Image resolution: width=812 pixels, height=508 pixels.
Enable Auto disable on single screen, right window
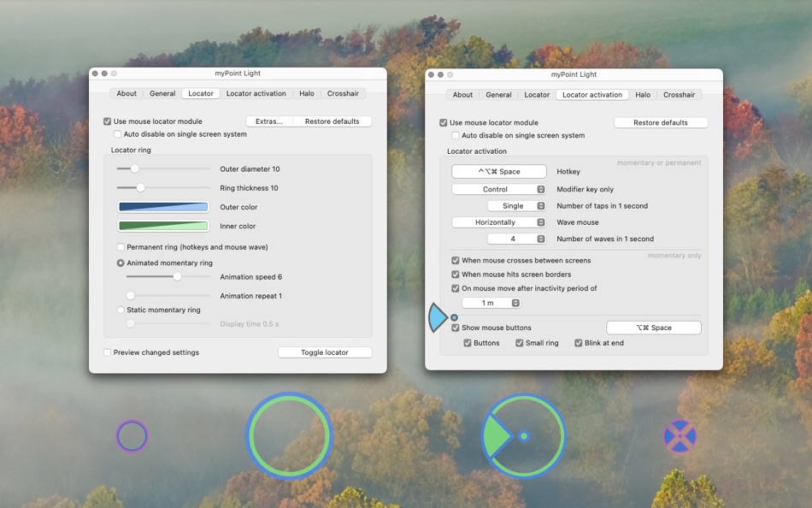tap(456, 135)
